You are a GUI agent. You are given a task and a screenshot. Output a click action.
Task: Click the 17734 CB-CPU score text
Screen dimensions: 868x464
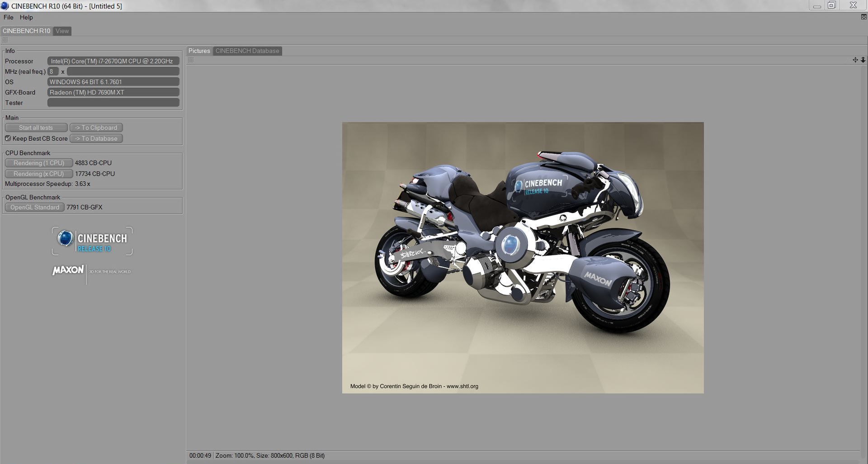click(95, 174)
